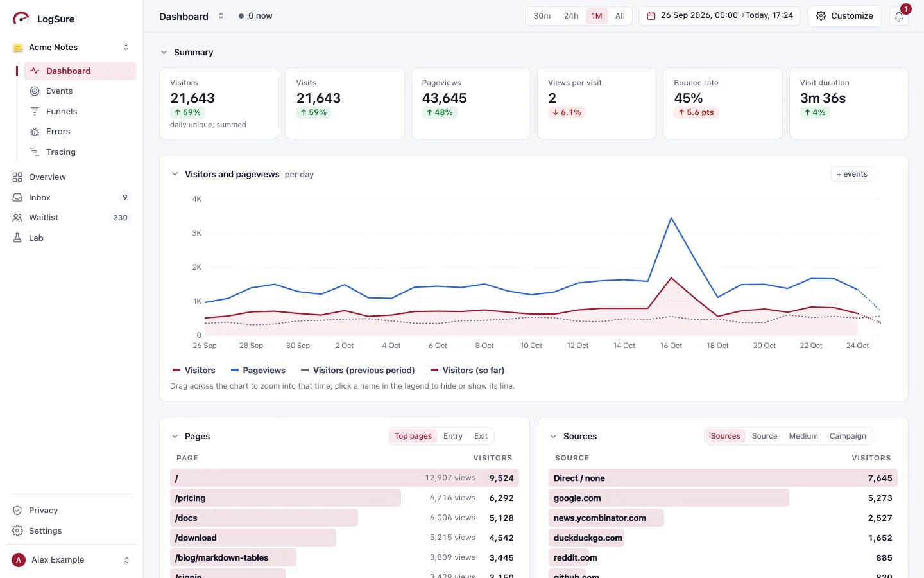
Task: Open the date range picker button
Action: click(719, 16)
